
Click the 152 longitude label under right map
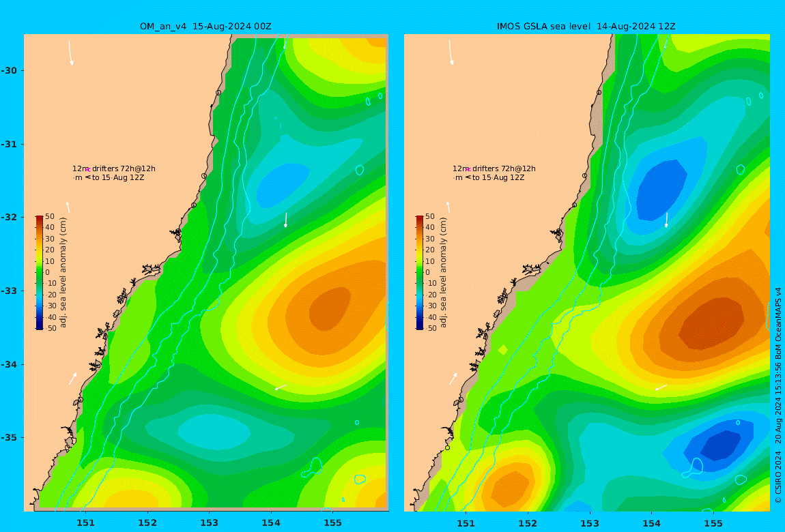pyautogui.click(x=528, y=523)
